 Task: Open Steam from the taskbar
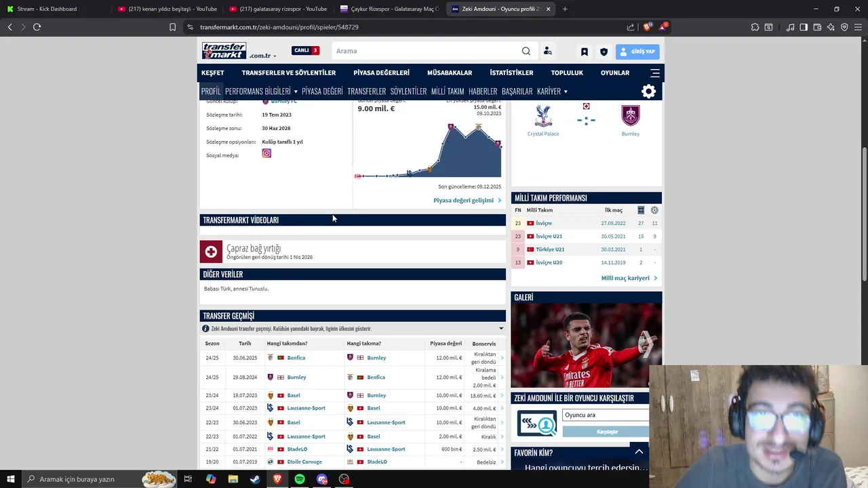click(x=255, y=479)
